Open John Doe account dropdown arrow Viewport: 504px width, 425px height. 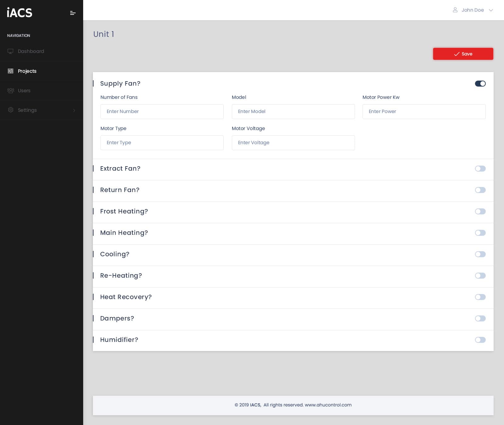point(491,10)
